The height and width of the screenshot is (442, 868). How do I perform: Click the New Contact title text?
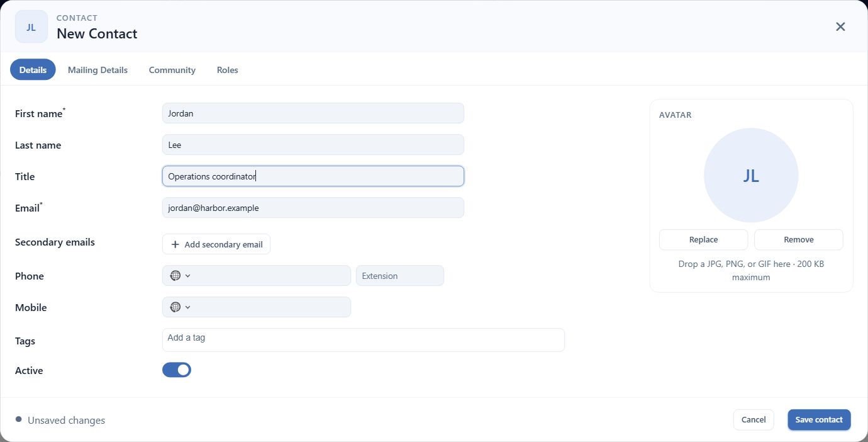click(97, 34)
